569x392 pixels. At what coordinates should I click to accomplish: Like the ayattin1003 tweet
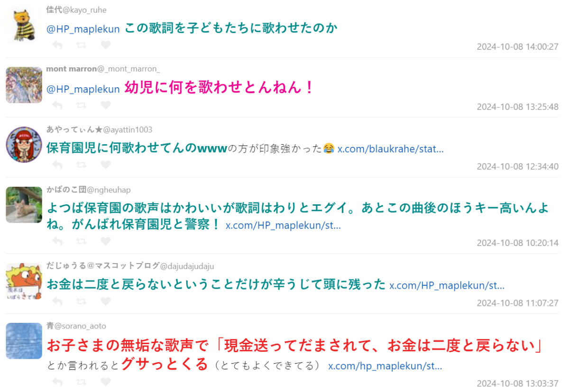106,165
